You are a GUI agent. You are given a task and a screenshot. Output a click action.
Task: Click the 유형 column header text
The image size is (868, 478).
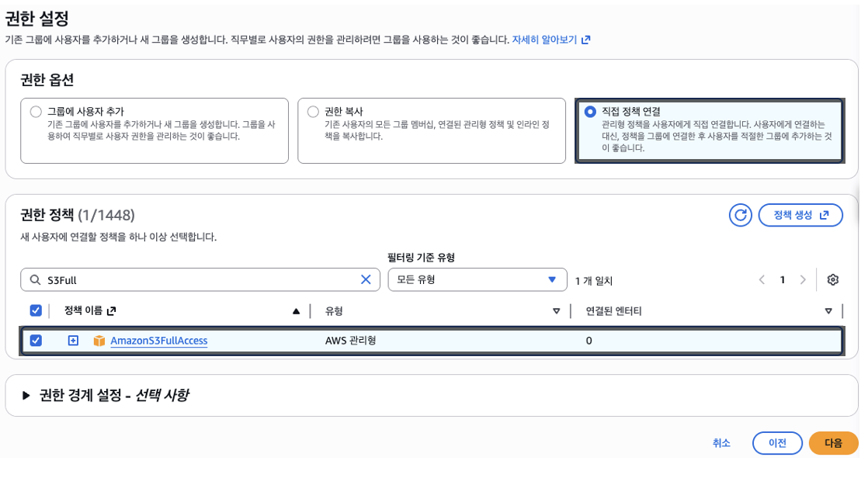click(x=334, y=311)
